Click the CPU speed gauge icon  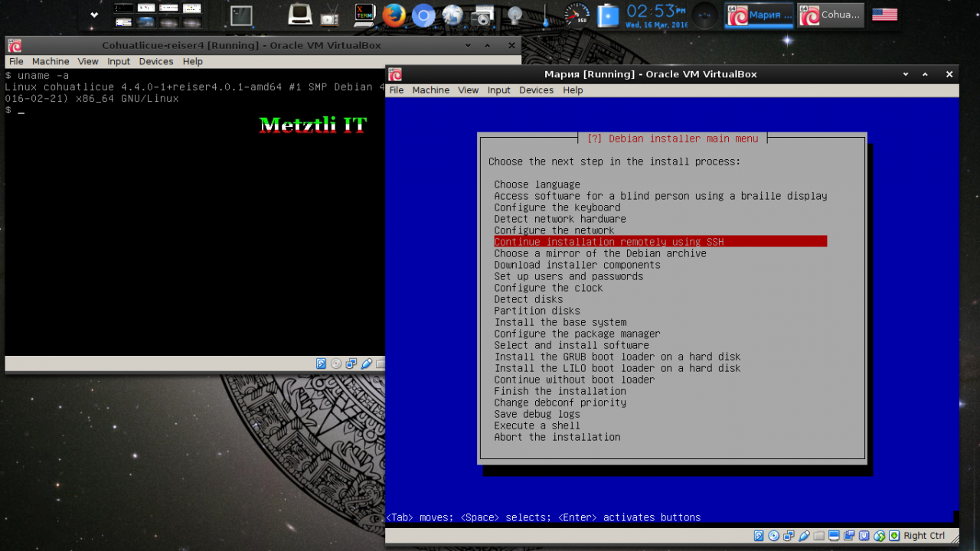[577, 15]
